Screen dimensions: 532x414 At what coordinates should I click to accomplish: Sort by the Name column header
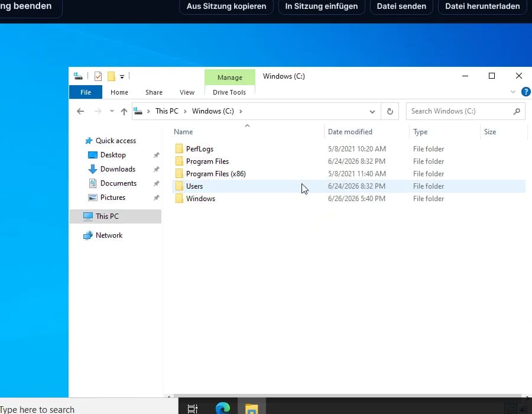(x=248, y=132)
